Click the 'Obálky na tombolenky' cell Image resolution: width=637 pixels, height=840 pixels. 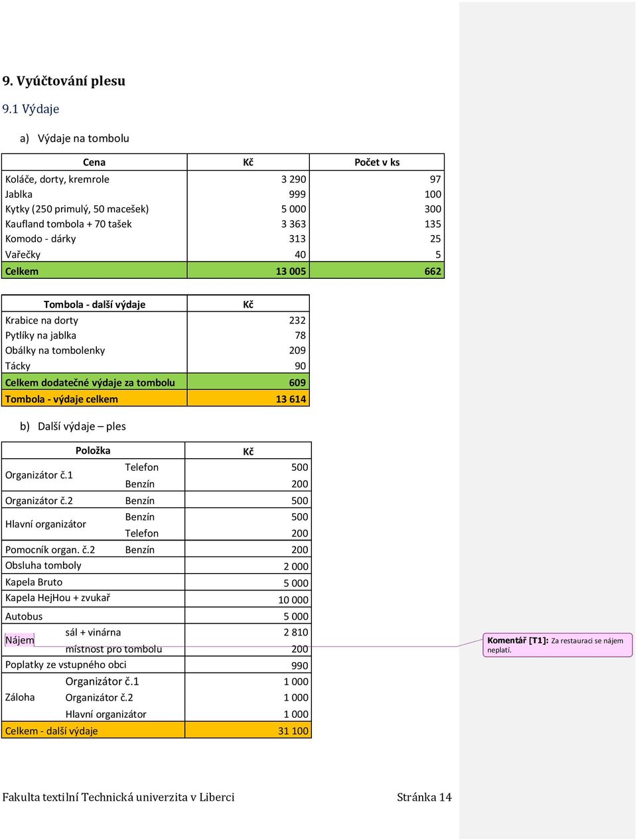55,351
